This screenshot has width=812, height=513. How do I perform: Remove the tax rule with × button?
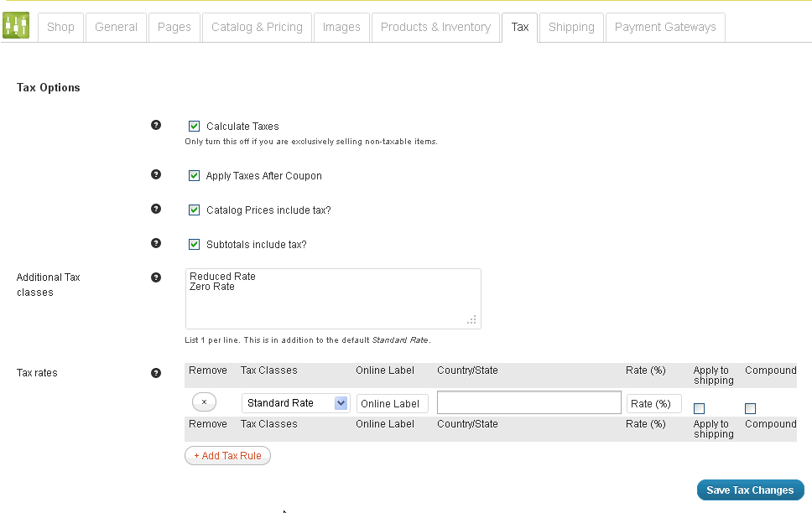coord(204,402)
